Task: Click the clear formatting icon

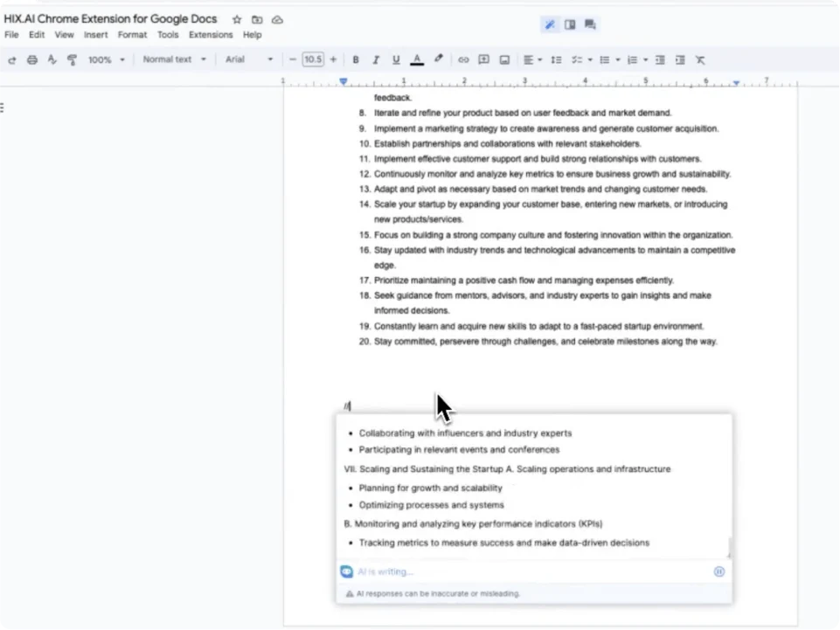Action: click(x=700, y=59)
